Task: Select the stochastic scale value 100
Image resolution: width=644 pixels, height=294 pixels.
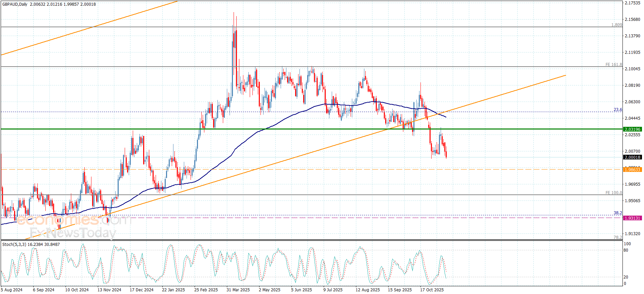Action: point(627,244)
